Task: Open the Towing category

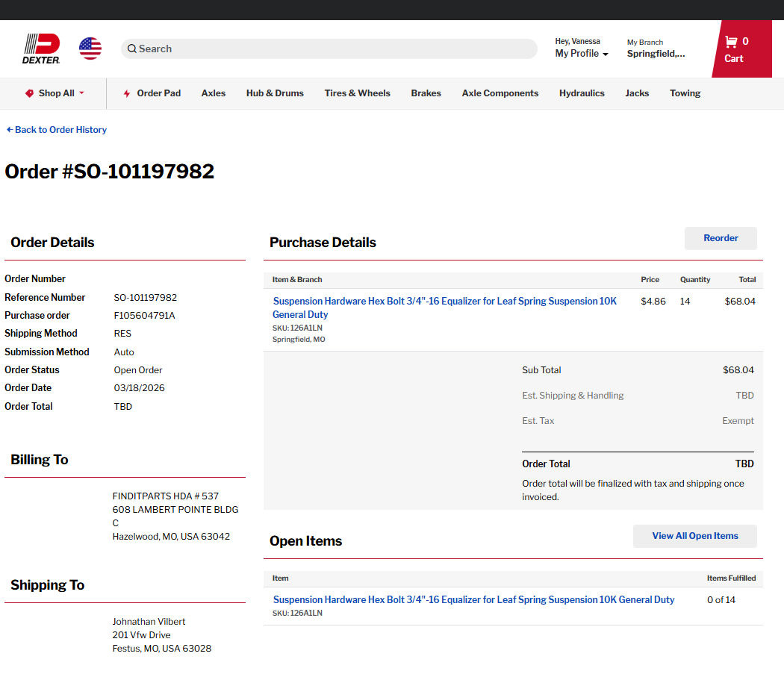Action: [685, 93]
